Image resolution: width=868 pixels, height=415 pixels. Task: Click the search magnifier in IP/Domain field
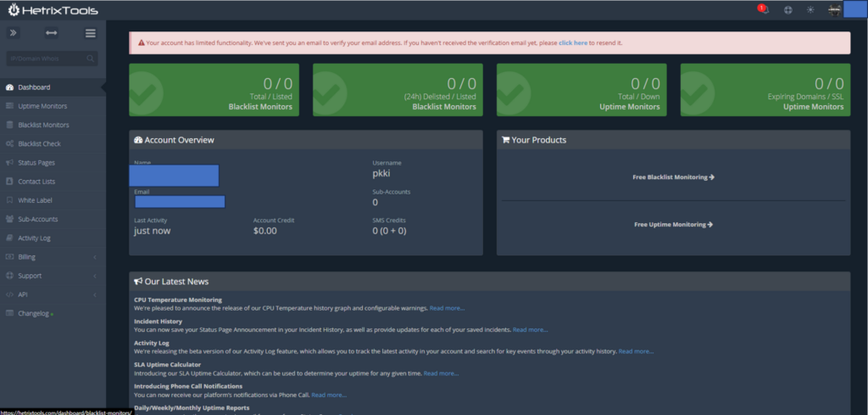[90, 59]
